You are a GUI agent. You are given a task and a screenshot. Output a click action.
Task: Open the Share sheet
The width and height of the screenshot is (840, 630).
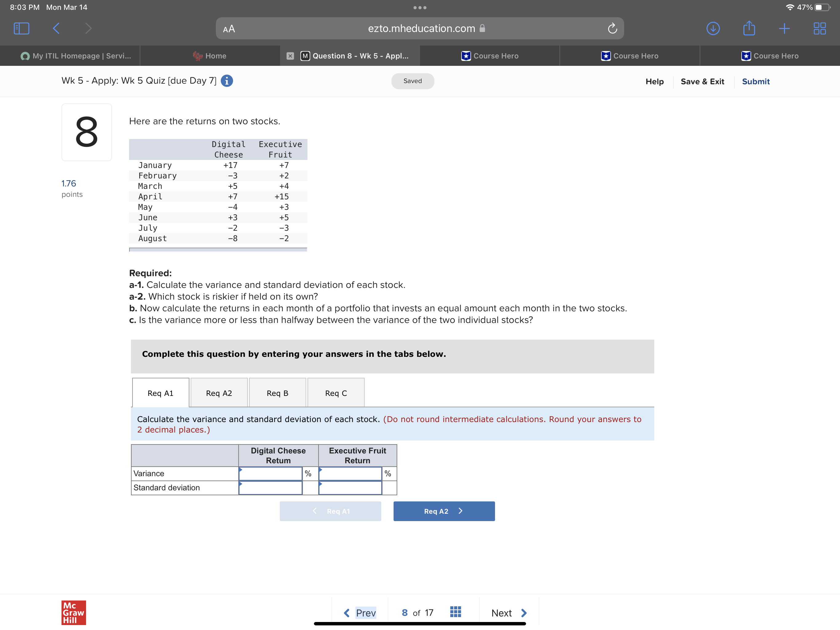coord(749,28)
